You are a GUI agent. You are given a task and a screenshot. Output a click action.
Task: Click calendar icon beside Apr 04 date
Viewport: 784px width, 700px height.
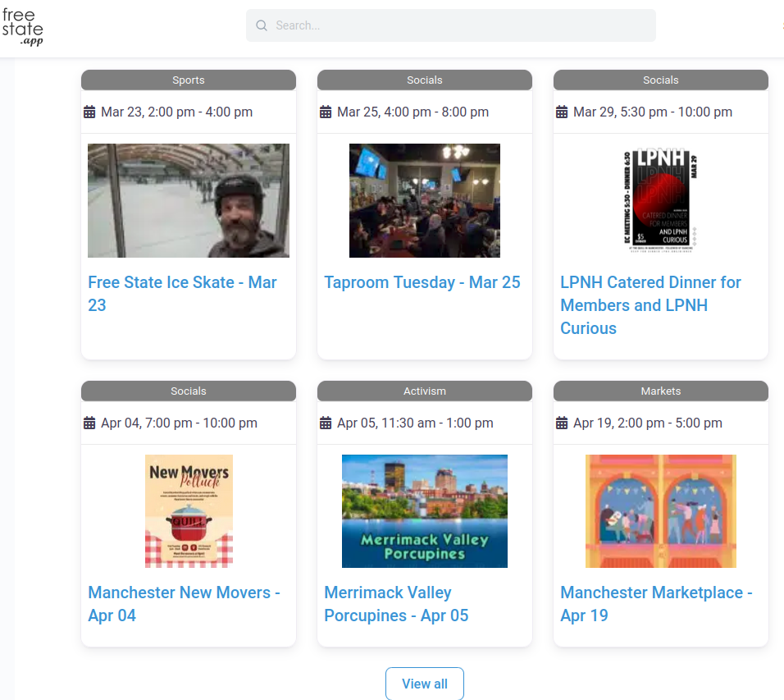89,423
